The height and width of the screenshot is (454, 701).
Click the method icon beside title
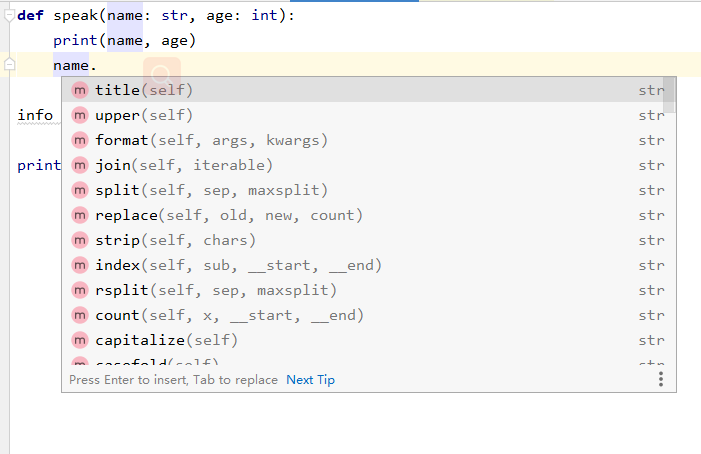point(80,90)
